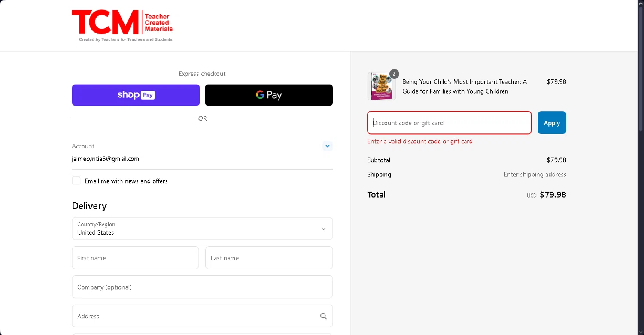Focus the First name field
This screenshot has height=335, width=644.
click(135, 258)
